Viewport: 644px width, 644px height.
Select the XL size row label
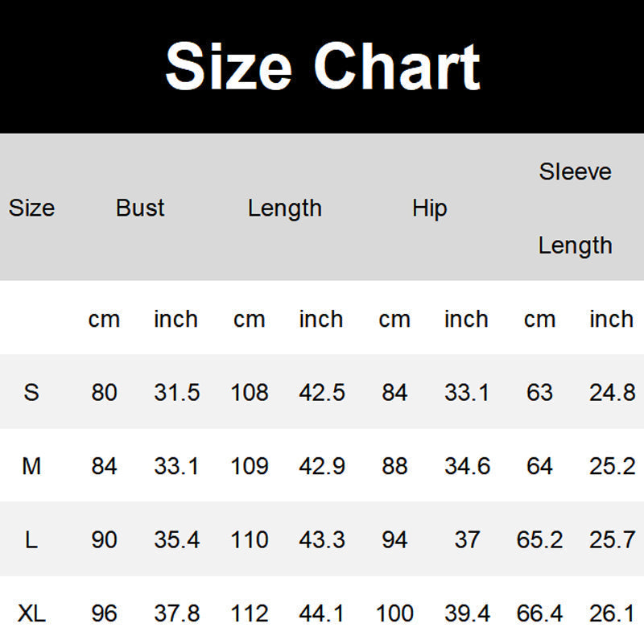click(x=31, y=614)
